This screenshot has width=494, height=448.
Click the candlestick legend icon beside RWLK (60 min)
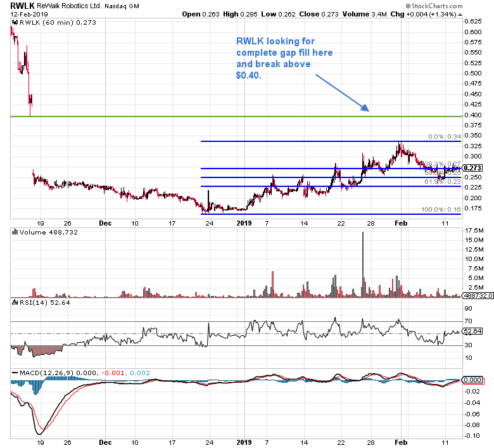(x=13, y=22)
